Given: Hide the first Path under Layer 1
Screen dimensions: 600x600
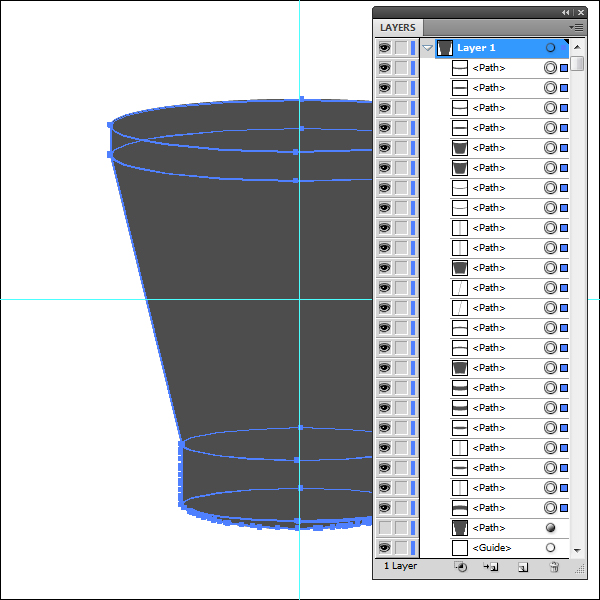Looking at the screenshot, I should pos(385,68).
